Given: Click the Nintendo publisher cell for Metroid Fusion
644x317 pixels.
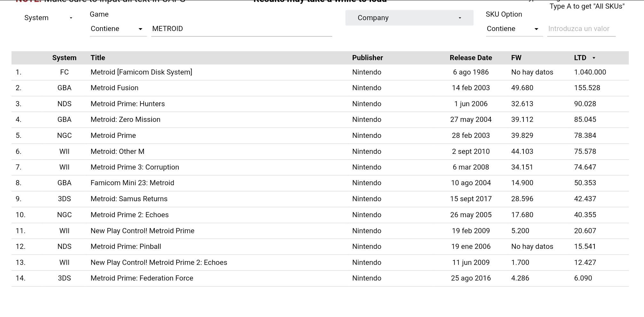Looking at the screenshot, I should (x=367, y=88).
